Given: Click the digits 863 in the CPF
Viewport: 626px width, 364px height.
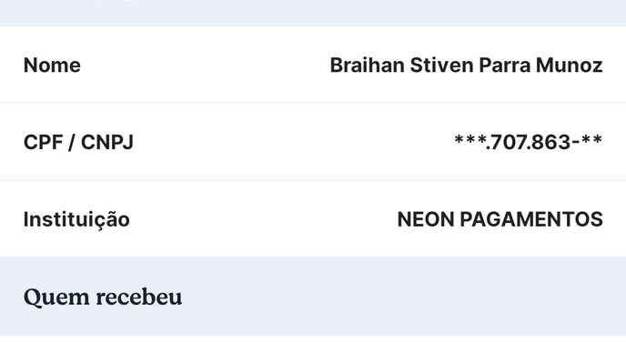Looking at the screenshot, I should click(x=551, y=142).
